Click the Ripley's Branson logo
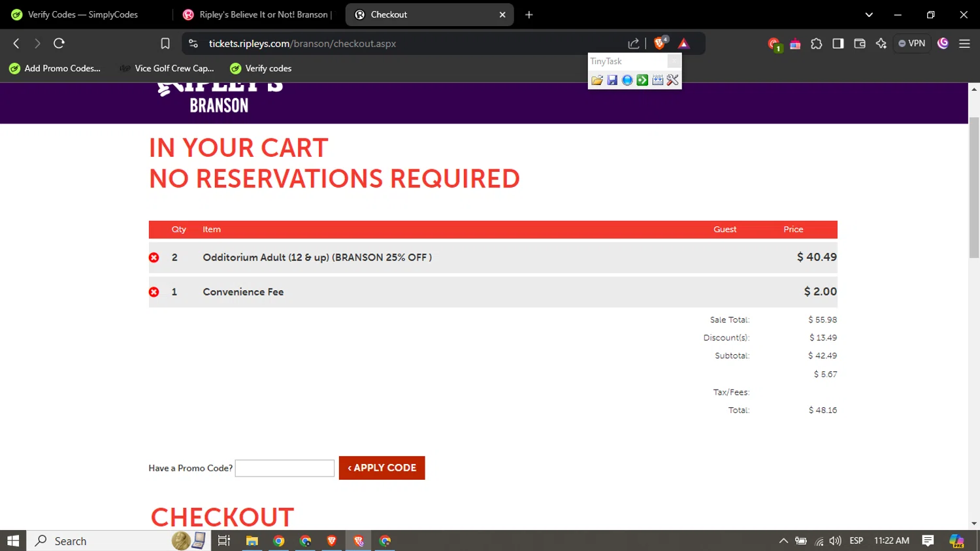The height and width of the screenshot is (551, 980). click(220, 98)
